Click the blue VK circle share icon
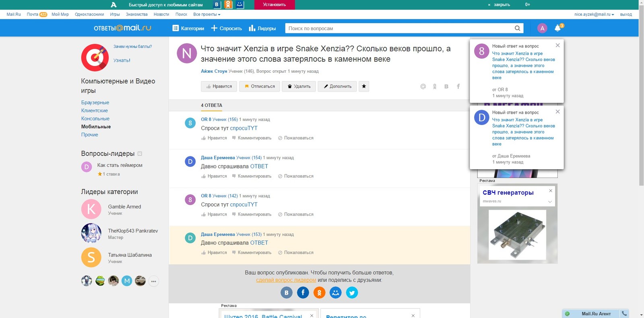 tap(287, 293)
